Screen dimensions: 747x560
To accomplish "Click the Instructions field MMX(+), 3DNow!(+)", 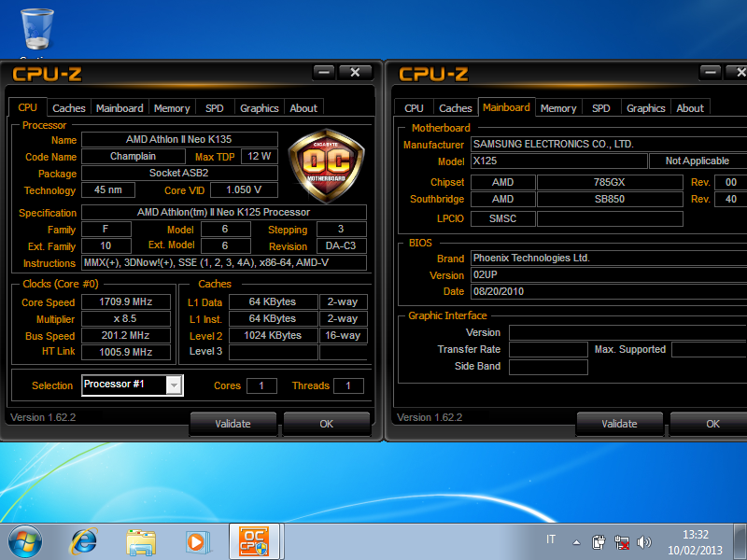I will coord(224,262).
